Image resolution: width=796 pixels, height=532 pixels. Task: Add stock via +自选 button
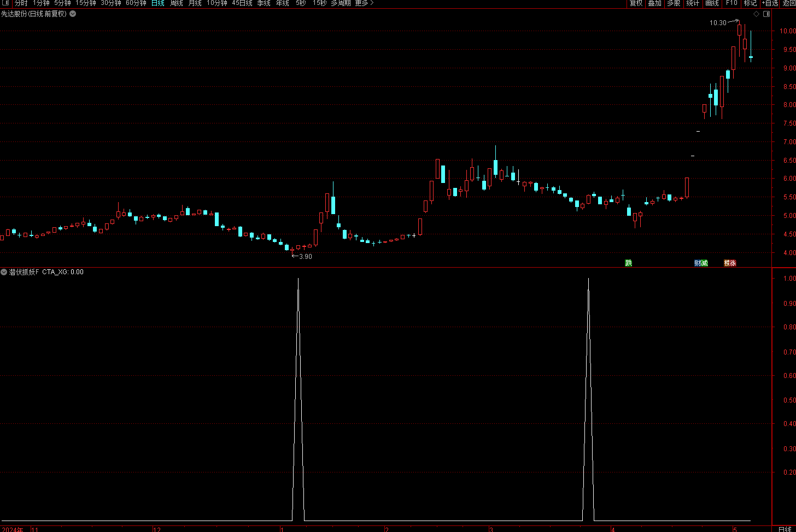coord(770,3)
